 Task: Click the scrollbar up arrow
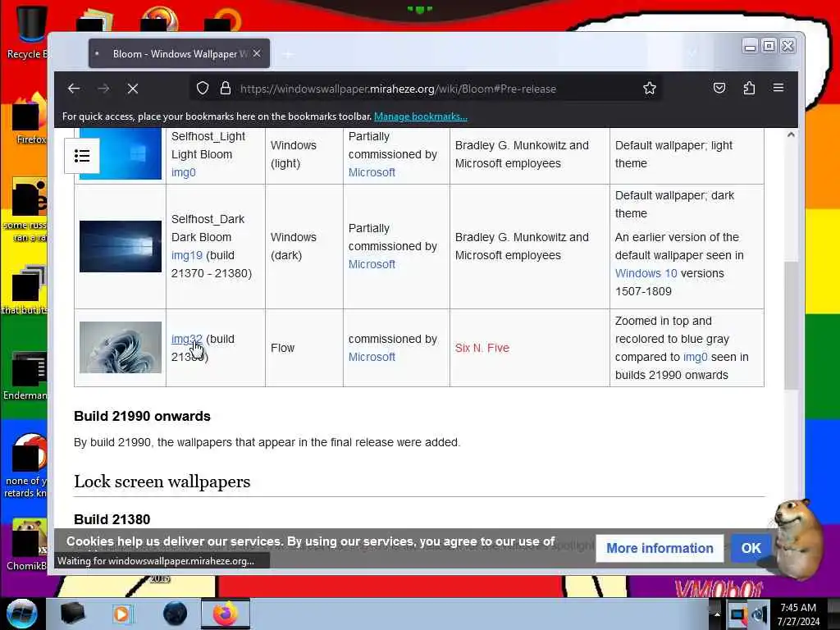(791, 135)
